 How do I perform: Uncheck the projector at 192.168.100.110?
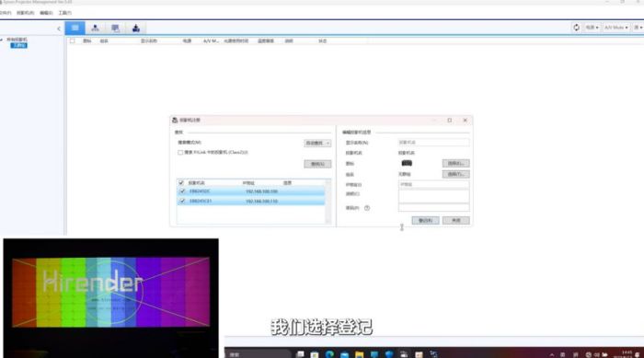(x=182, y=201)
